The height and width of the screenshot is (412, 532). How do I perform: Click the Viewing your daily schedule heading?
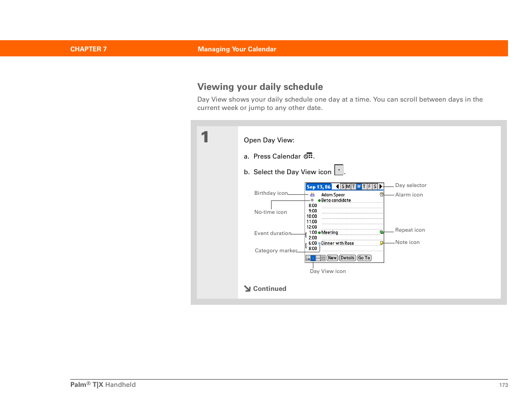coord(260,87)
